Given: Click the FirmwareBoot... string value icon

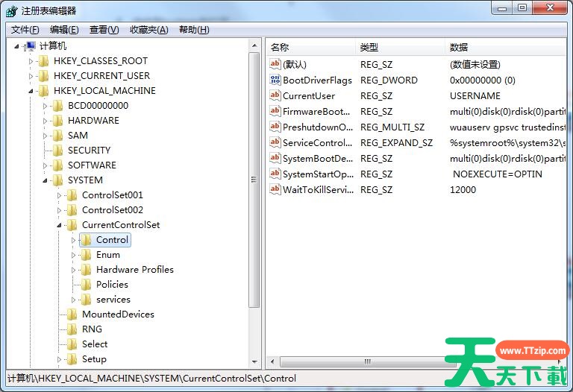Looking at the screenshot, I should tap(275, 111).
